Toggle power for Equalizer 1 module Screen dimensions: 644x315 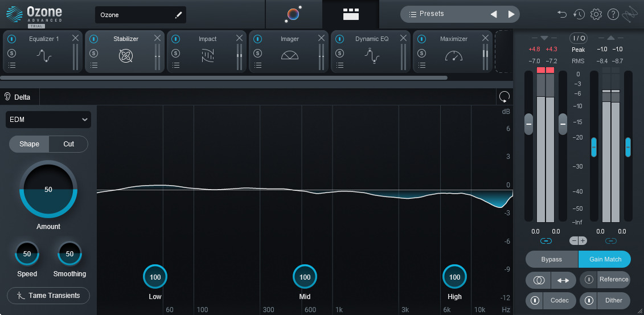[12, 39]
